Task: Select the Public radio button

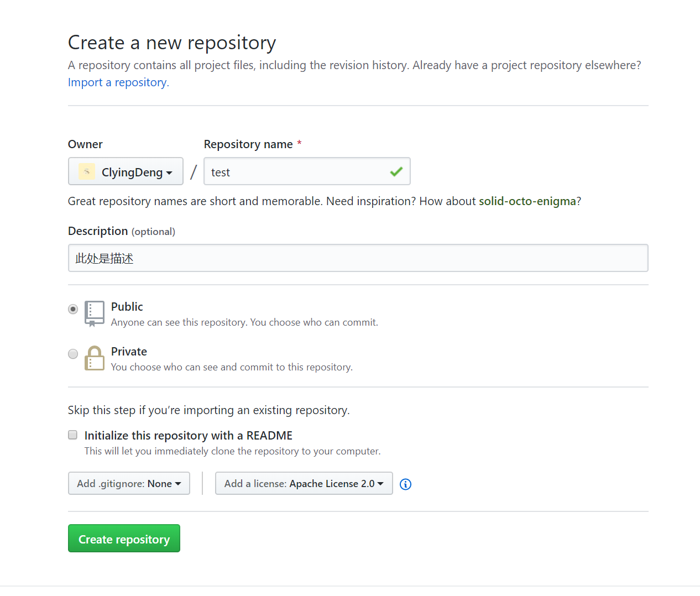Action: click(73, 309)
